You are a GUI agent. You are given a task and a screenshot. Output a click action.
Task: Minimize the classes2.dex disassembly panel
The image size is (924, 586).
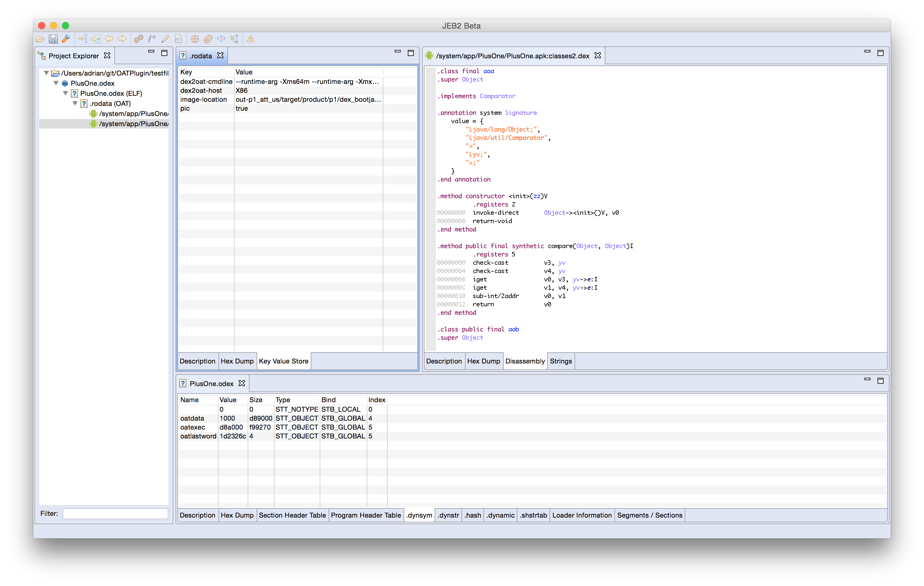click(867, 51)
